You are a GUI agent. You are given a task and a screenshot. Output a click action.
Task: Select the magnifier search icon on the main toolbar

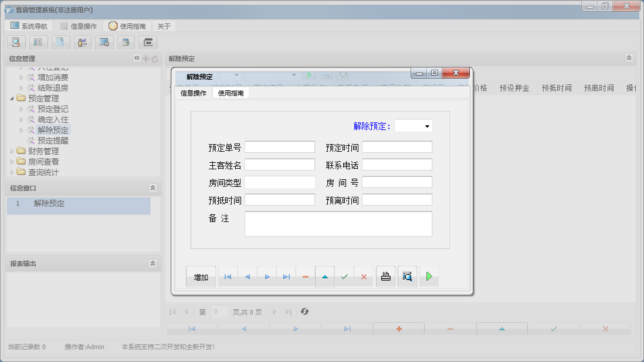point(16,42)
